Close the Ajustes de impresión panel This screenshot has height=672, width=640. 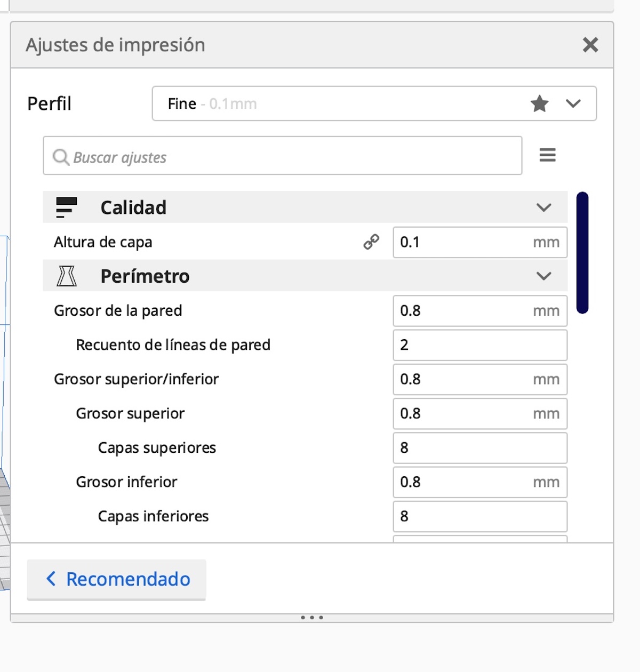coord(590,45)
